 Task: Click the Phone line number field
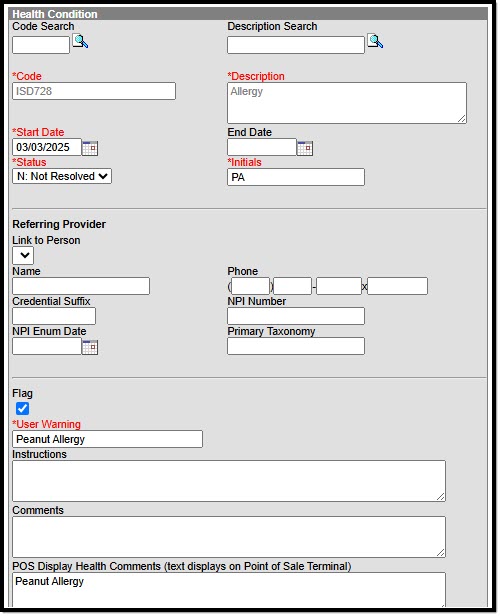tap(339, 286)
